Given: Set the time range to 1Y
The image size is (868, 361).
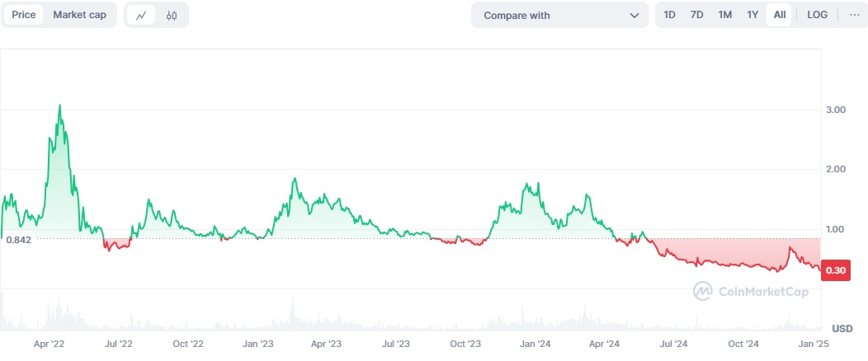Looking at the screenshot, I should 752,15.
